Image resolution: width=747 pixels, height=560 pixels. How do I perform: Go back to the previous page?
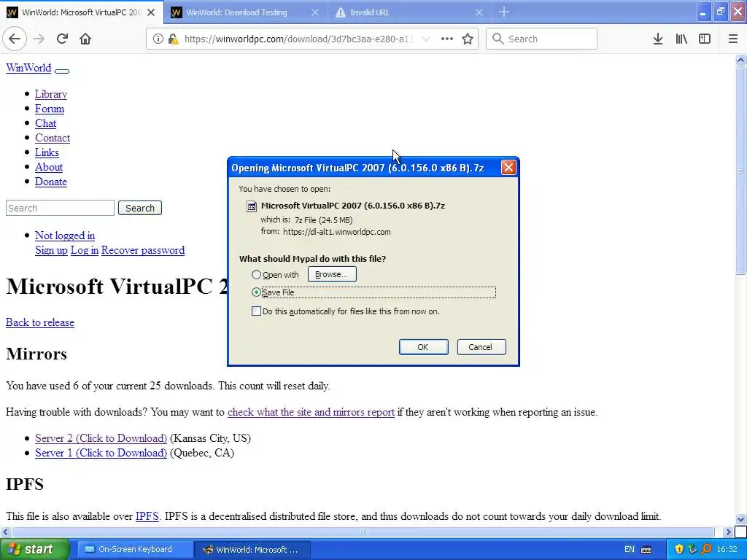click(15, 39)
